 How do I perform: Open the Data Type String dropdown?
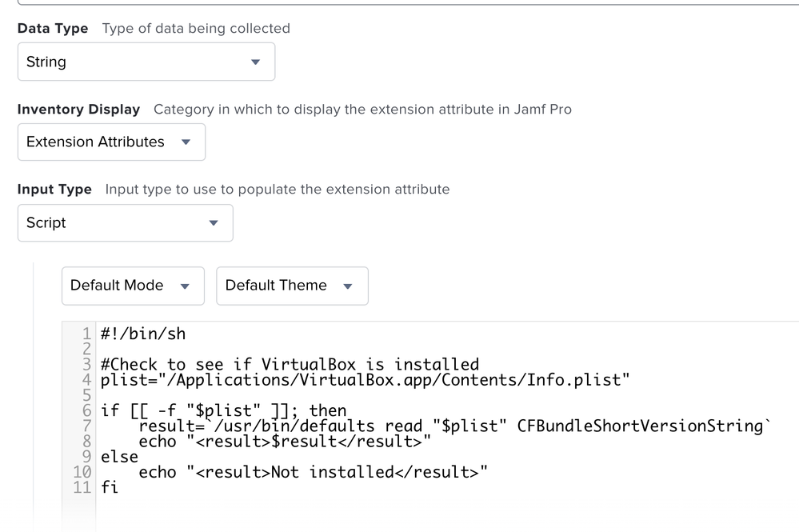coord(146,62)
